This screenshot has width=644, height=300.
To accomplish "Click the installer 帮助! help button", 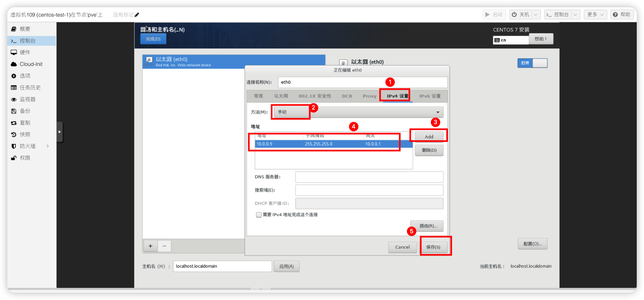I will tap(541, 39).
